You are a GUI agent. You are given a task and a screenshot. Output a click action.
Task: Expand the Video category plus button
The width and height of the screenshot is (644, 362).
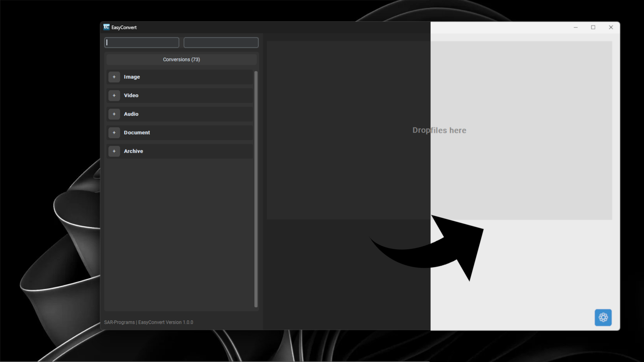point(114,96)
